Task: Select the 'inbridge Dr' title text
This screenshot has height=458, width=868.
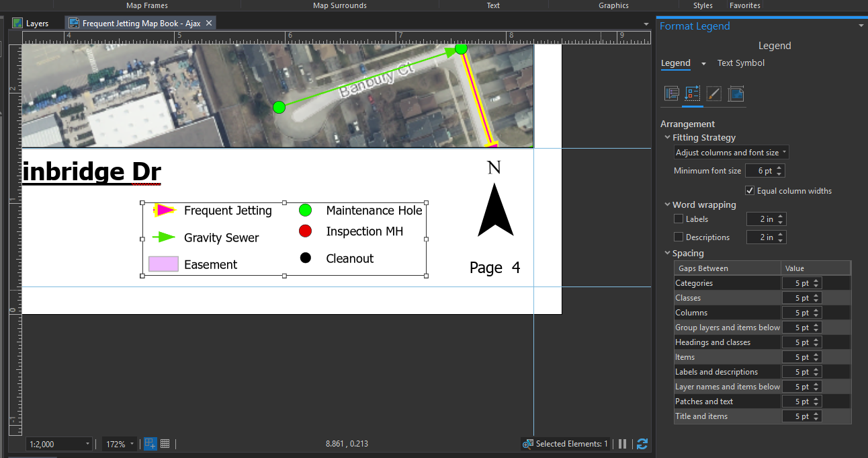Action: click(x=91, y=172)
